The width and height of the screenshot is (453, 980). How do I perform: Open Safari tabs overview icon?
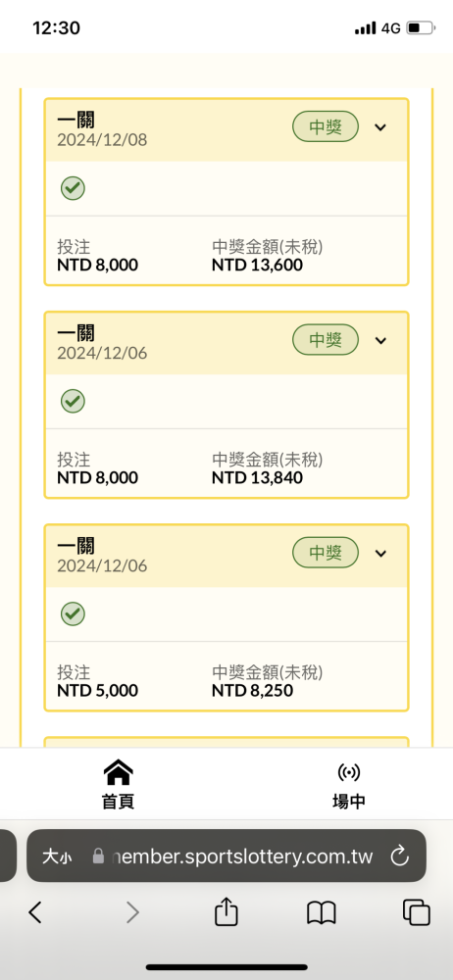416,912
